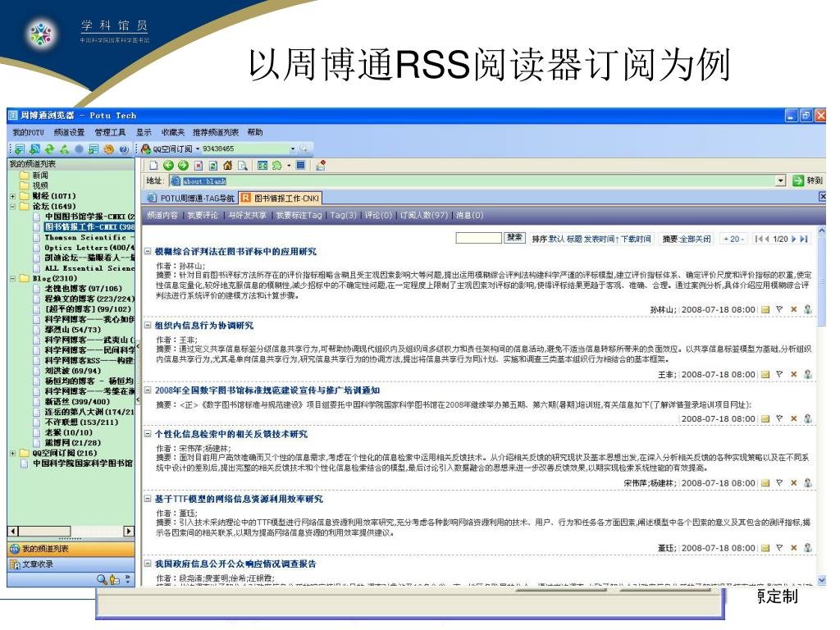The width and height of the screenshot is (840, 630).
Task: Click the New blank page icon in the browser toolbar
Action: pos(153,166)
